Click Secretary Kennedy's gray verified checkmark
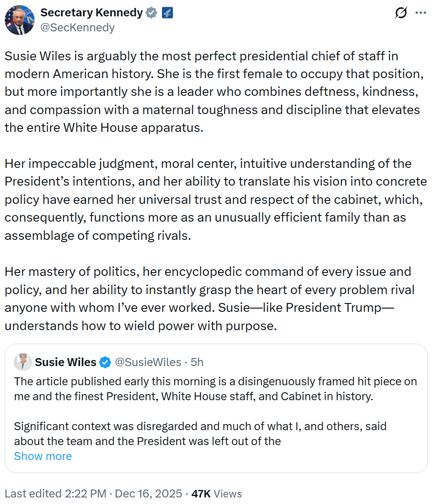Viewport: 439px width, 504px height. click(151, 13)
